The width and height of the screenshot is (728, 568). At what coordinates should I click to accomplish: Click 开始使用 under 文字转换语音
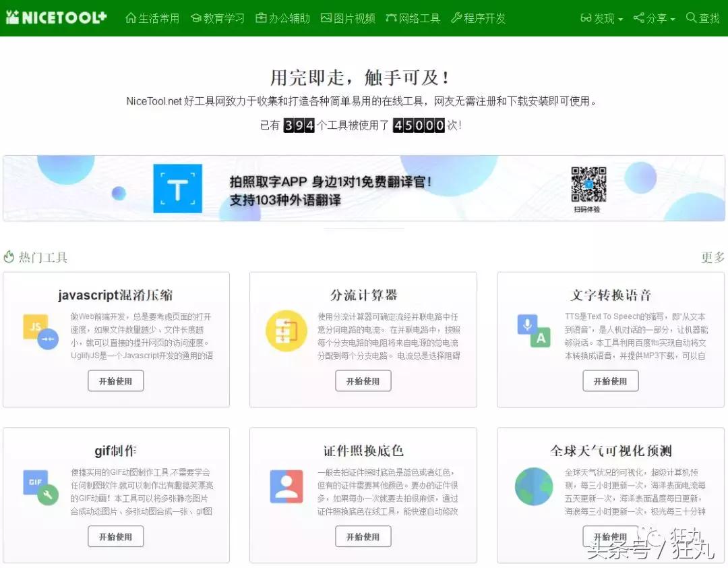611,380
